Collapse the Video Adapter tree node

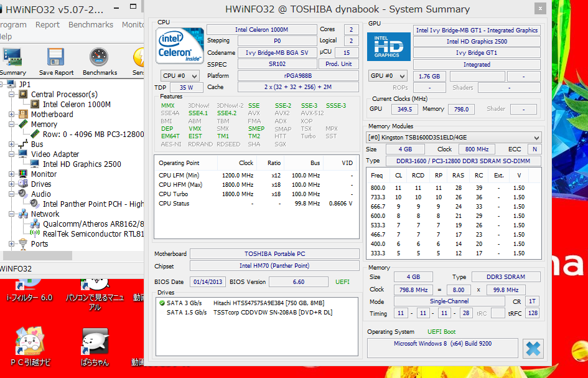click(x=11, y=154)
